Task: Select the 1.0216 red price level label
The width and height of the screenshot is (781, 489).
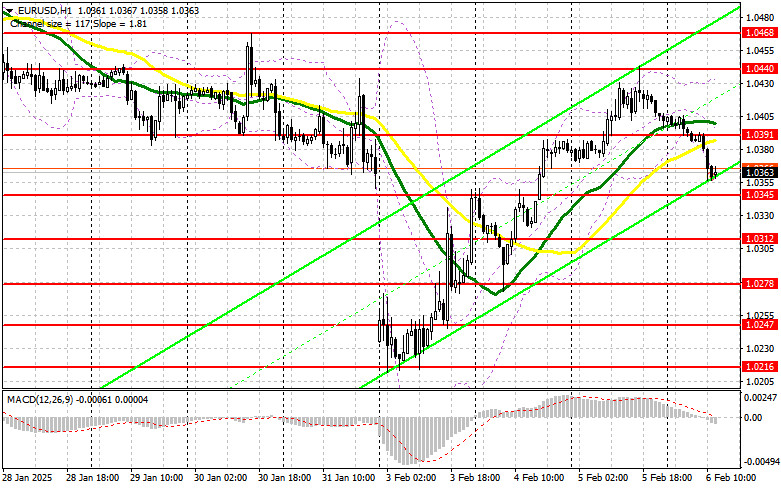Action: point(760,367)
